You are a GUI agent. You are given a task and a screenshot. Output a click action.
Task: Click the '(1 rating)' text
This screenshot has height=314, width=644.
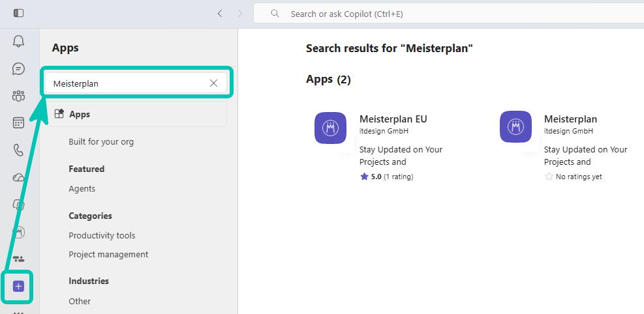pyautogui.click(x=399, y=177)
